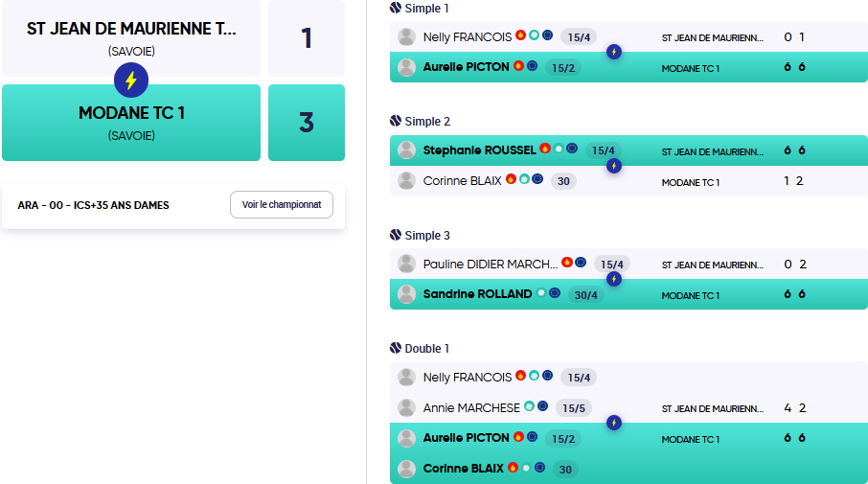Image resolution: width=868 pixels, height=484 pixels.
Task: Click the racket icon beside Simple 1 heading
Action: (x=396, y=8)
